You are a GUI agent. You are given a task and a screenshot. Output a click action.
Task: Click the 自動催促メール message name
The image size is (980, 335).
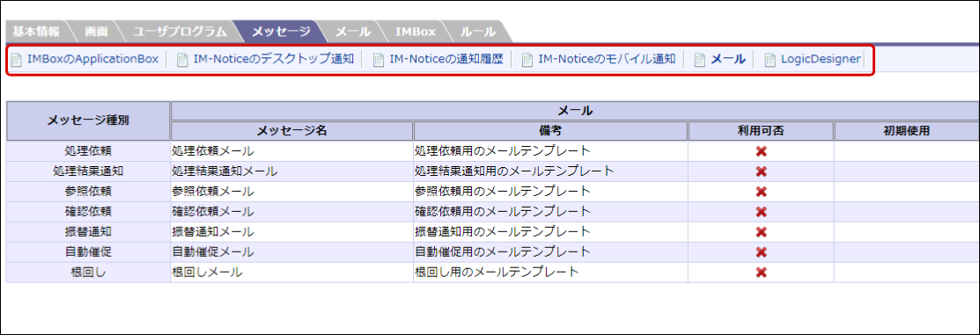click(x=213, y=252)
